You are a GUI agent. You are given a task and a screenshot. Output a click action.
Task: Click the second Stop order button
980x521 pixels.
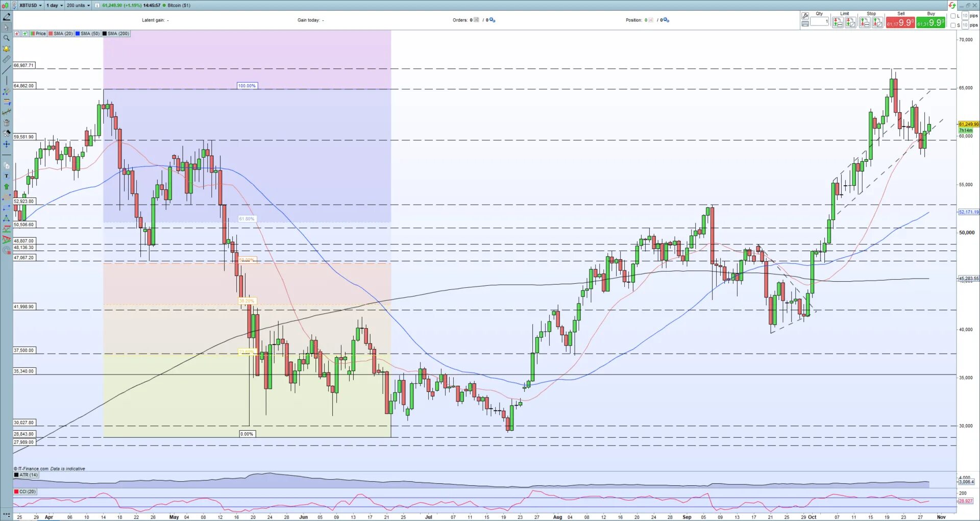pos(877,22)
